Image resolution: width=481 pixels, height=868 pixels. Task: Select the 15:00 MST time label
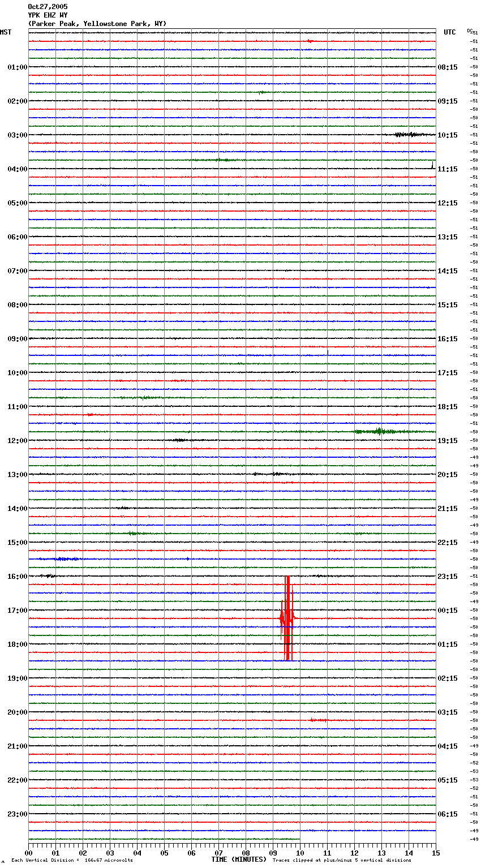[x=18, y=543]
